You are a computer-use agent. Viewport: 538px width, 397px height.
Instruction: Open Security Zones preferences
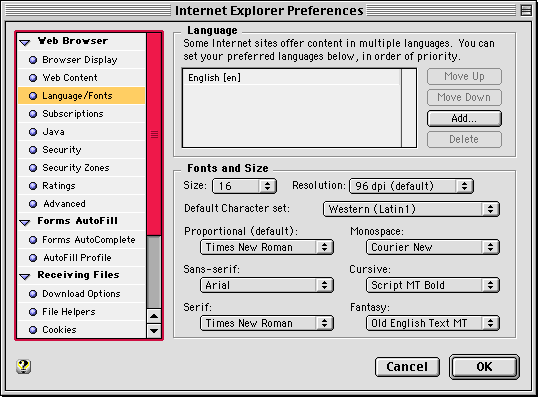click(82, 167)
